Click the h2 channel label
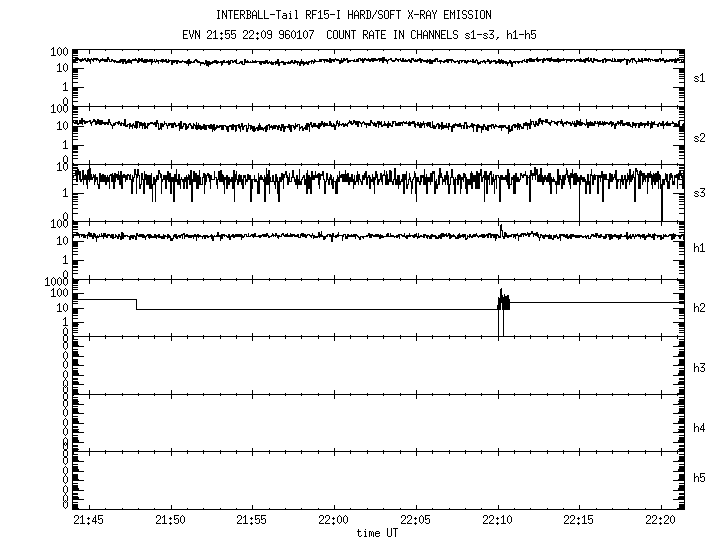 tap(699, 308)
